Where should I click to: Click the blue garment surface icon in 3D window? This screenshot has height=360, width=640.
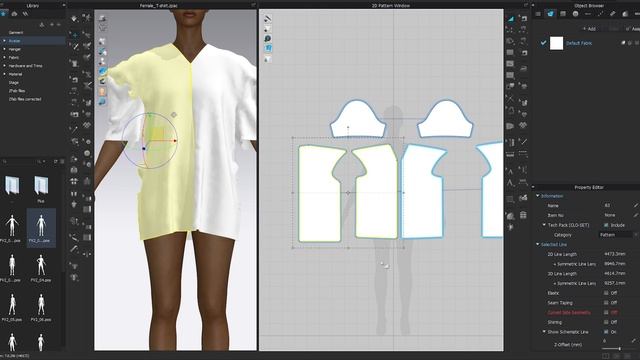pos(102,71)
